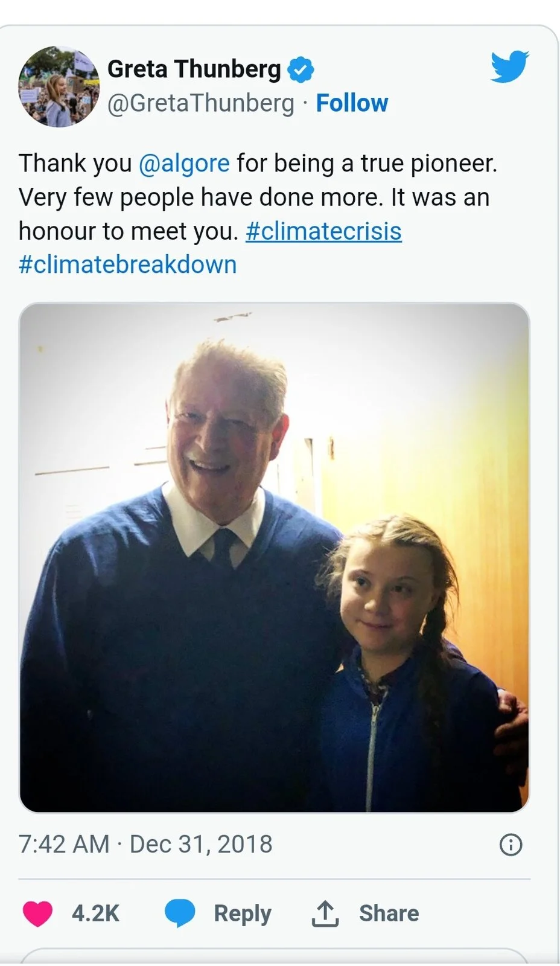Click the Reply text label
The height and width of the screenshot is (966, 560).
tap(243, 913)
